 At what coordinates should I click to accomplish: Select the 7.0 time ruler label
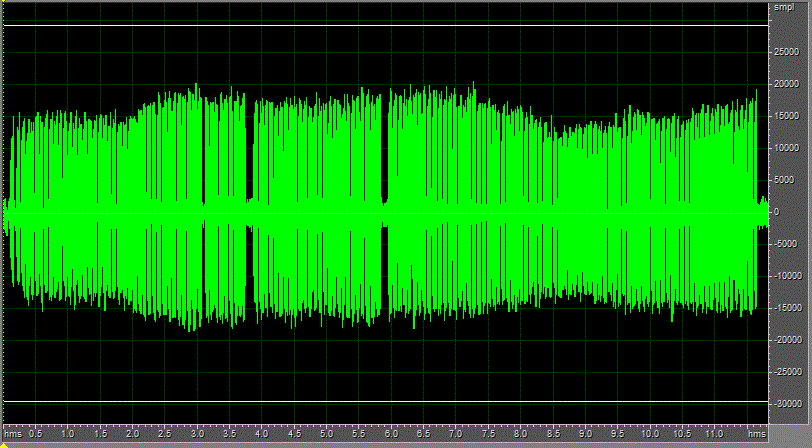456,433
